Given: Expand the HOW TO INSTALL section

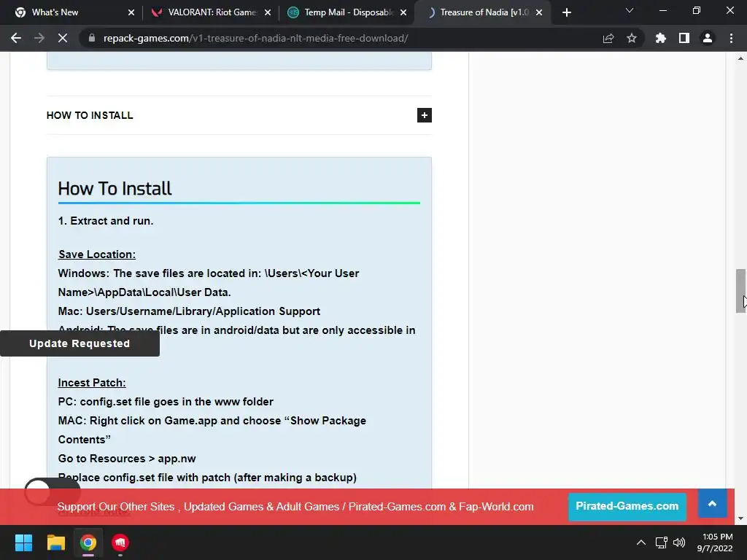Looking at the screenshot, I should (424, 115).
